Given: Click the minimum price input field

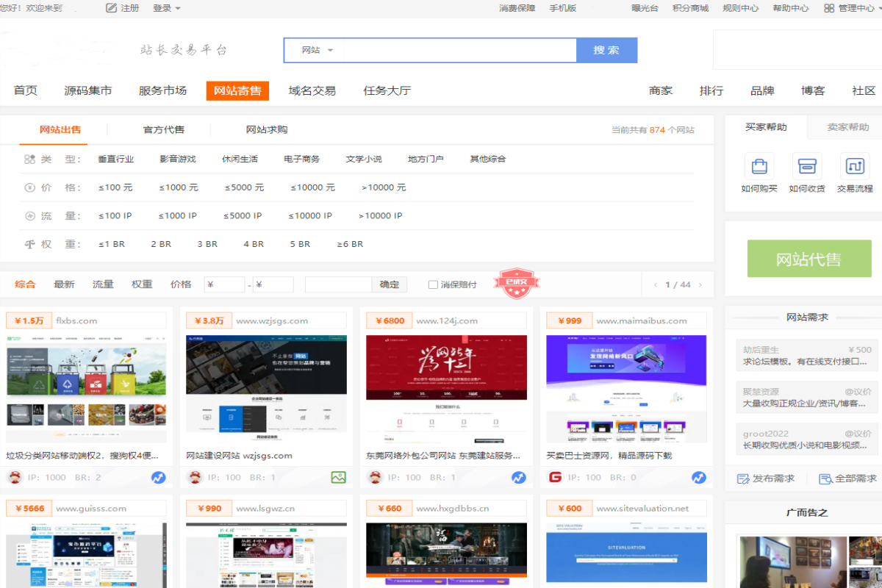Looking at the screenshot, I should click(x=224, y=284).
